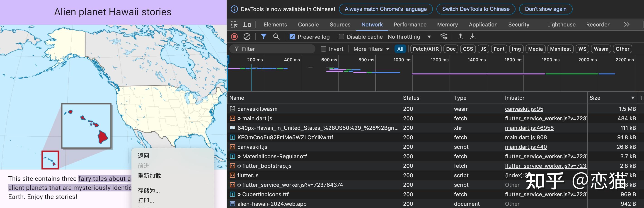
Task: Click the export HAR download icon
Action: click(472, 37)
